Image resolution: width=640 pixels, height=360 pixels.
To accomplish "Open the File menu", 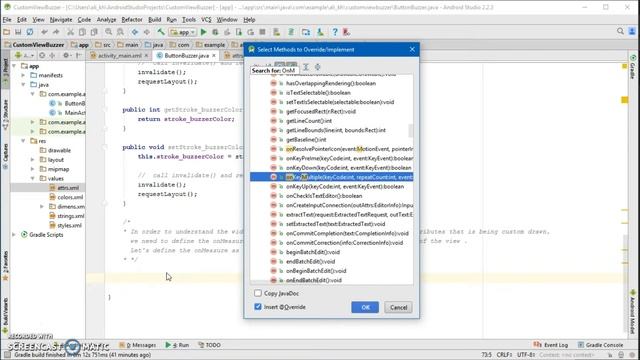I will 7,20.
